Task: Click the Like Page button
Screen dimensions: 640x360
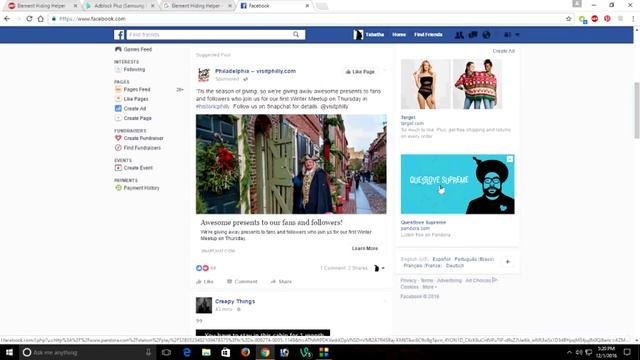Action: [x=360, y=72]
